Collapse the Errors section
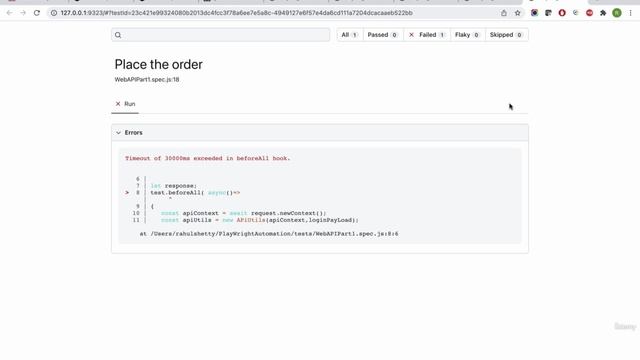640x360 pixels. click(320, 133)
